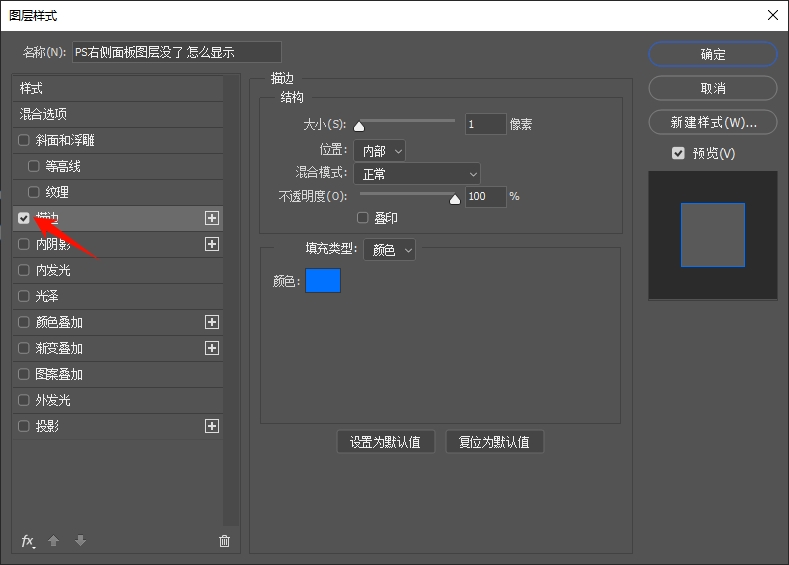
Task: Click the move effect down arrow
Action: coord(80,541)
